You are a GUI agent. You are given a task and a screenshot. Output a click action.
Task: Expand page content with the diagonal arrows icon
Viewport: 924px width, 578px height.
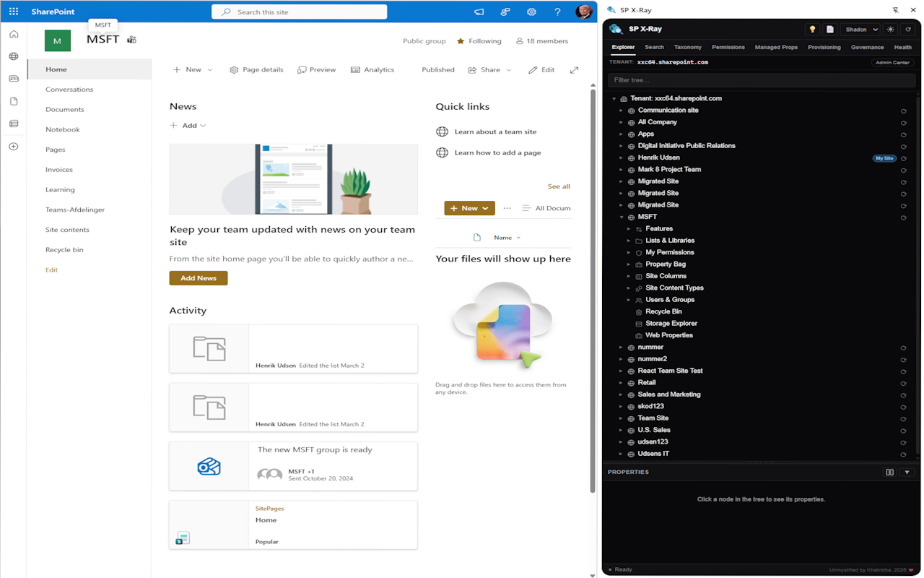574,70
